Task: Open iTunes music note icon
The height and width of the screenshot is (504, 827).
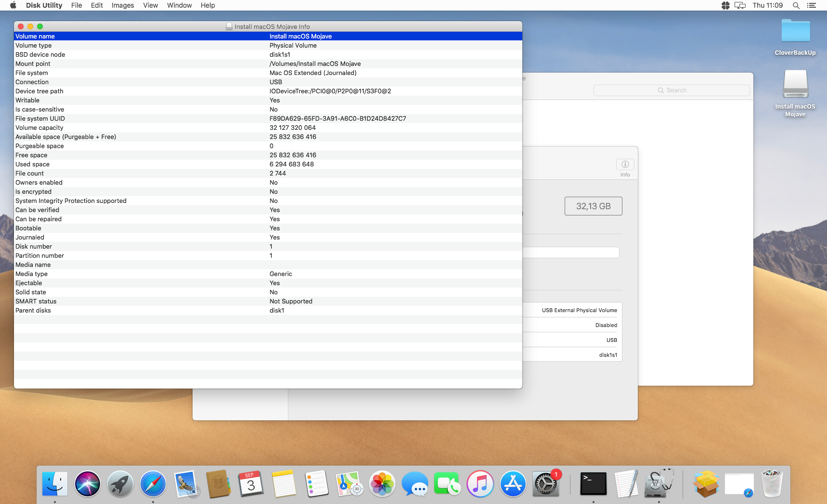Action: click(x=480, y=484)
